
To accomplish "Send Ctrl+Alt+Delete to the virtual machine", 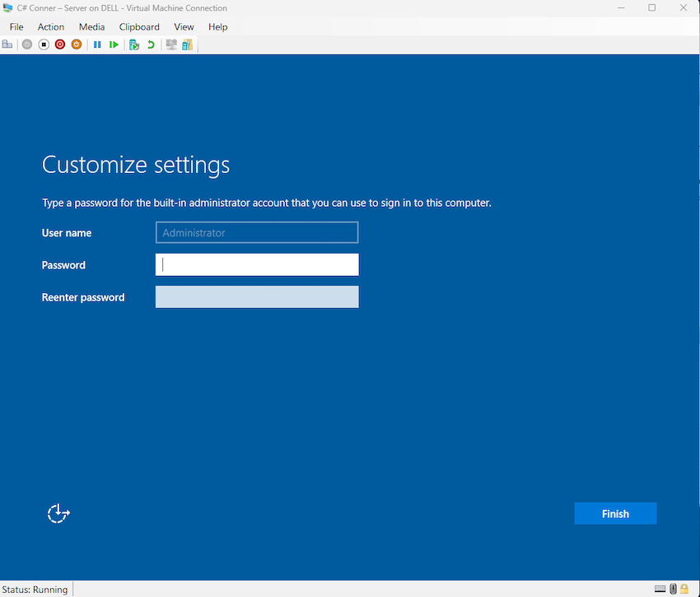I will (7, 44).
